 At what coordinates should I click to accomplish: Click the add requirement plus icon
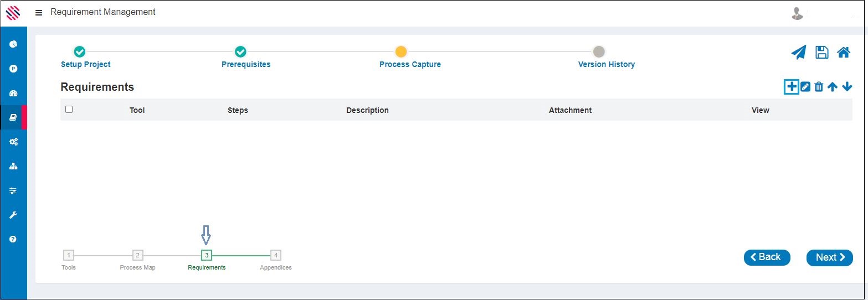click(x=792, y=87)
